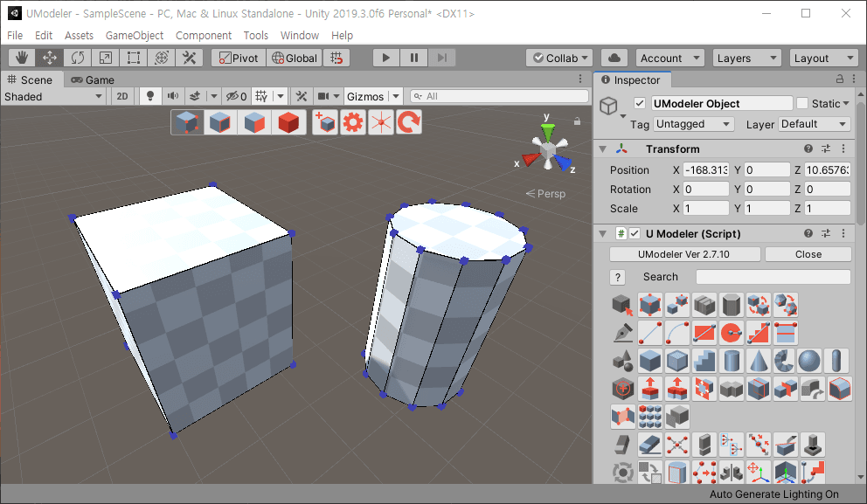Screen dimensions: 867x504
Task: Click the Bevel tool icon
Action: 839,389
